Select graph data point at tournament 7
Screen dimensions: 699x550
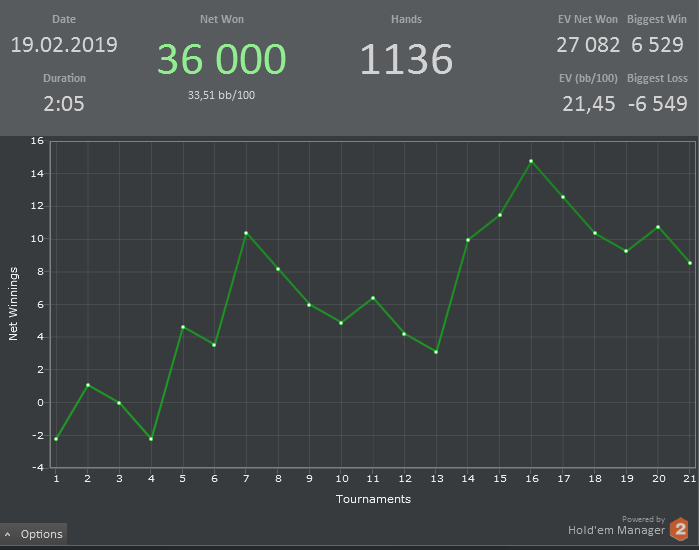click(246, 233)
